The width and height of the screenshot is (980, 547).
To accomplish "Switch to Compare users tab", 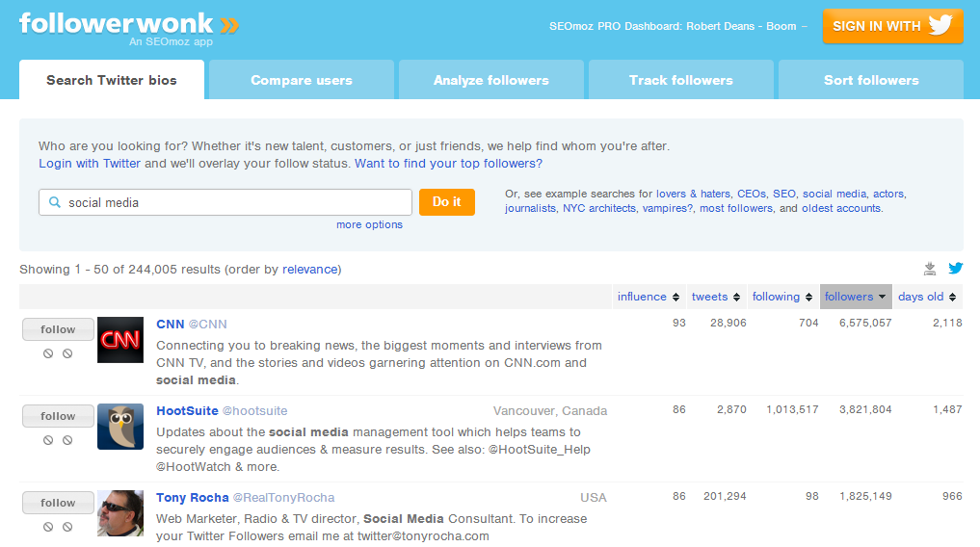I will pos(302,80).
